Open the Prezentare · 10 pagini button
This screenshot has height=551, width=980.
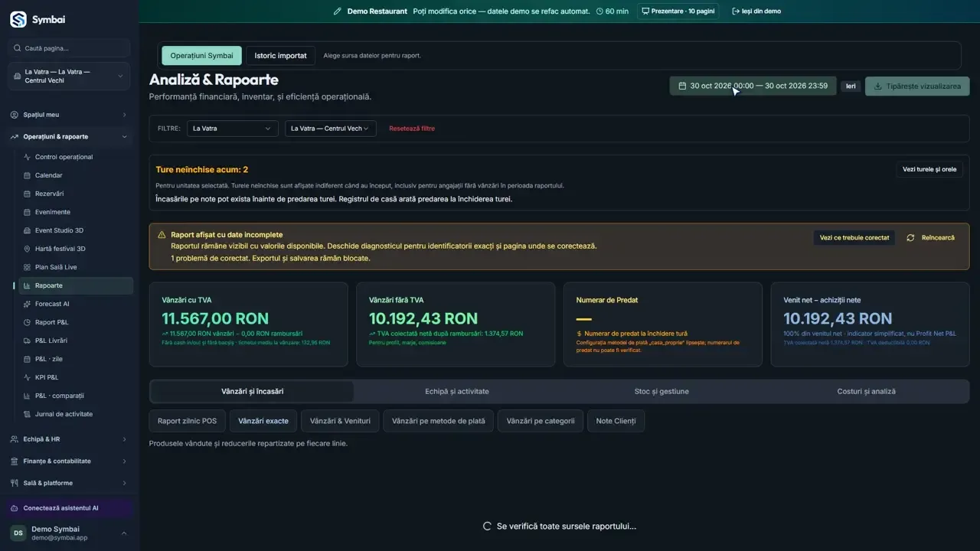coord(678,11)
